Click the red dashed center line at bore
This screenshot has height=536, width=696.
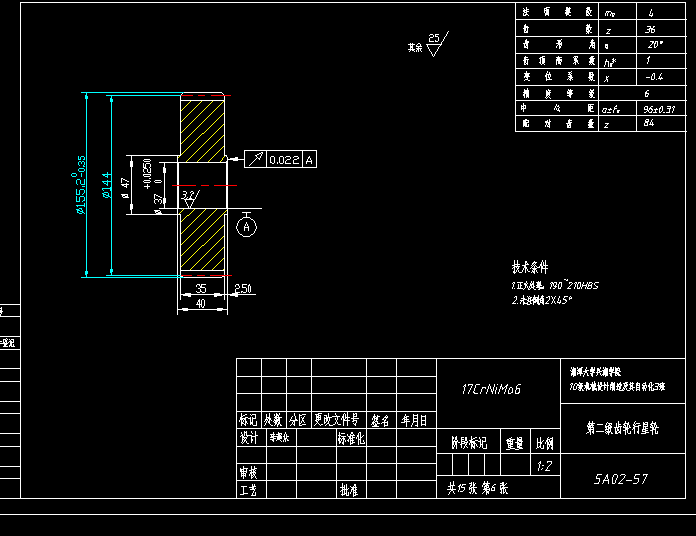[204, 185]
